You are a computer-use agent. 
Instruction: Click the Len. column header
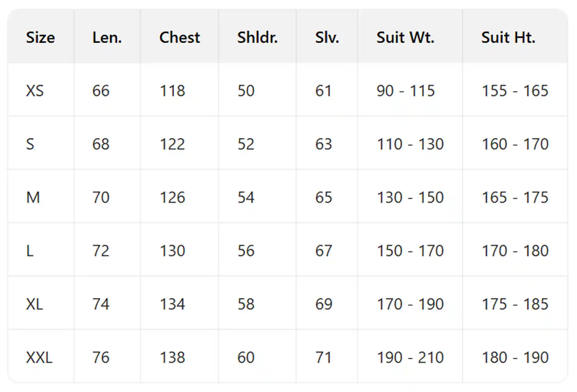[x=107, y=38]
